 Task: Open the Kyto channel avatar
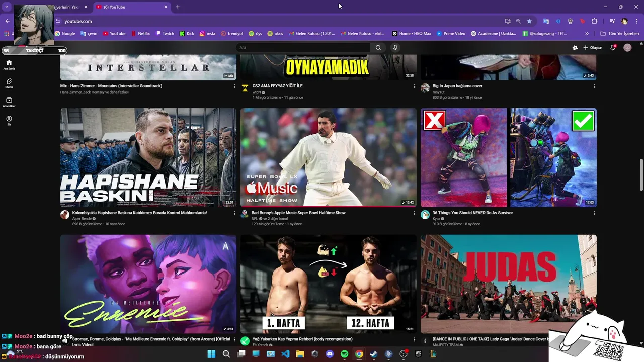pyautogui.click(x=425, y=215)
